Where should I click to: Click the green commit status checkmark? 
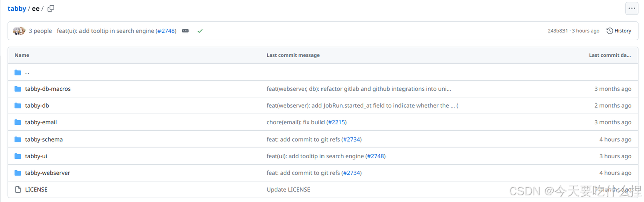(200, 31)
